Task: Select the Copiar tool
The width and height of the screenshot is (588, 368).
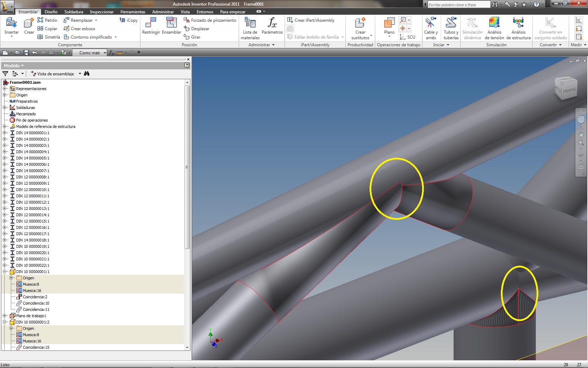Action: tap(47, 29)
